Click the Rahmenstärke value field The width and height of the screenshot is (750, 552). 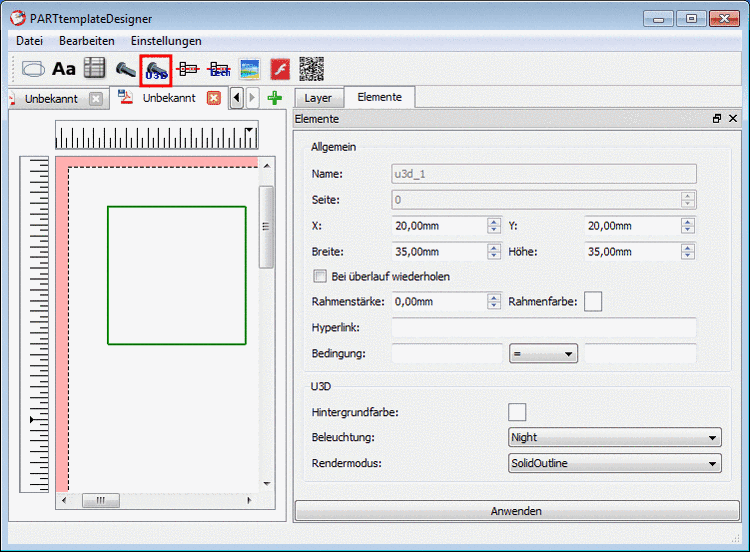click(440, 302)
